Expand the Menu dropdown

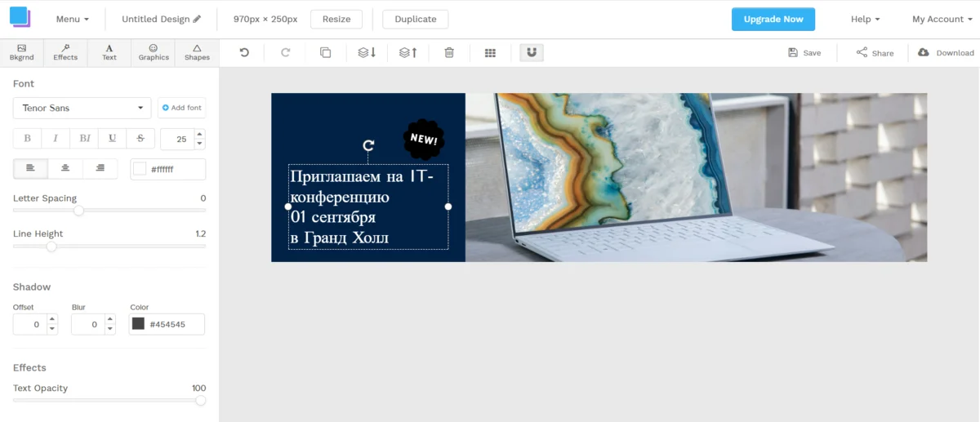pyautogui.click(x=73, y=19)
